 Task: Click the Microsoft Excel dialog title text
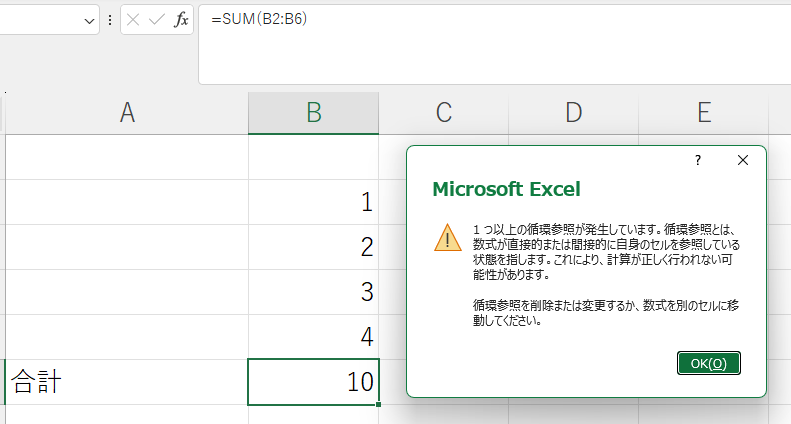click(x=506, y=189)
